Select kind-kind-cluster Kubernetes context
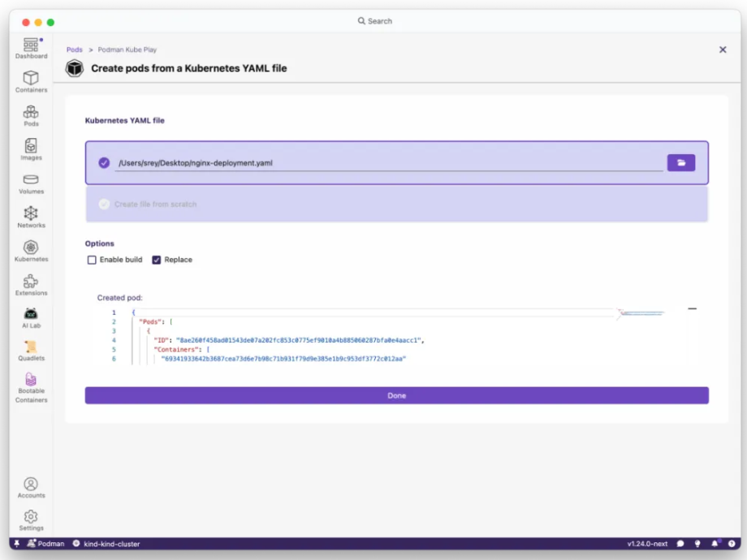The image size is (747, 560). point(106,543)
